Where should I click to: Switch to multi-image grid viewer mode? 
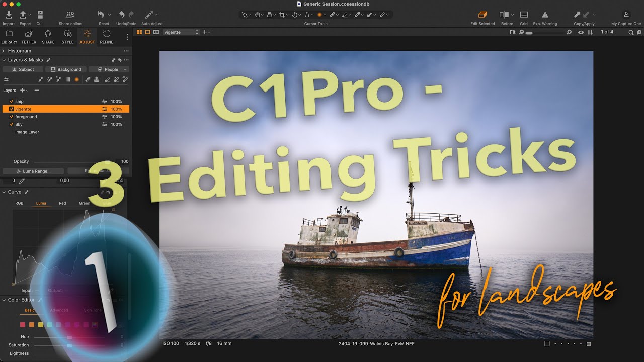pyautogui.click(x=139, y=32)
